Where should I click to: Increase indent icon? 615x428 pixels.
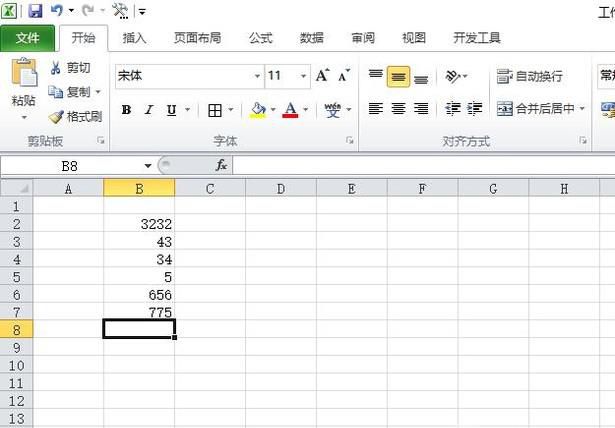475,109
